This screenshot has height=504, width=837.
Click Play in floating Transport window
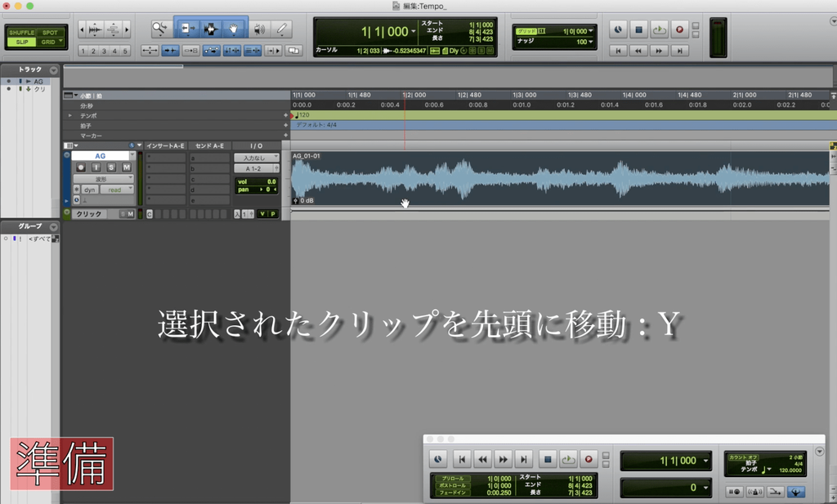coord(569,459)
